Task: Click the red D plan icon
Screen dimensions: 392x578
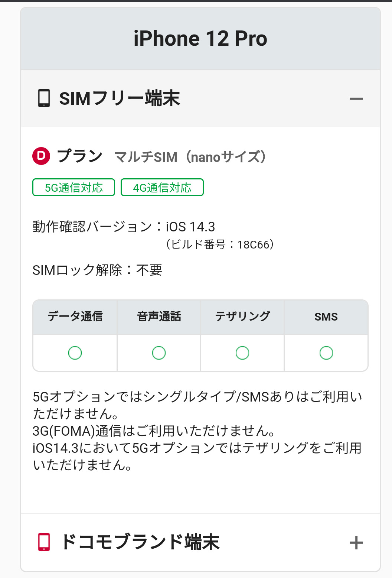Action: 41,156
